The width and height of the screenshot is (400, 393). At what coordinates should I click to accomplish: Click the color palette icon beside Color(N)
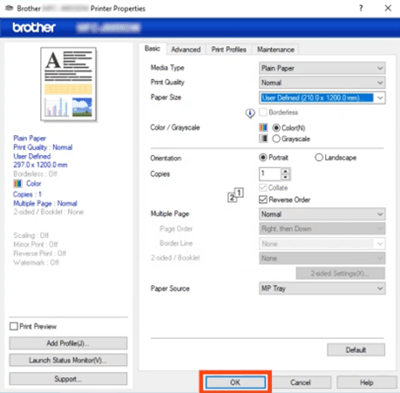pos(263,128)
